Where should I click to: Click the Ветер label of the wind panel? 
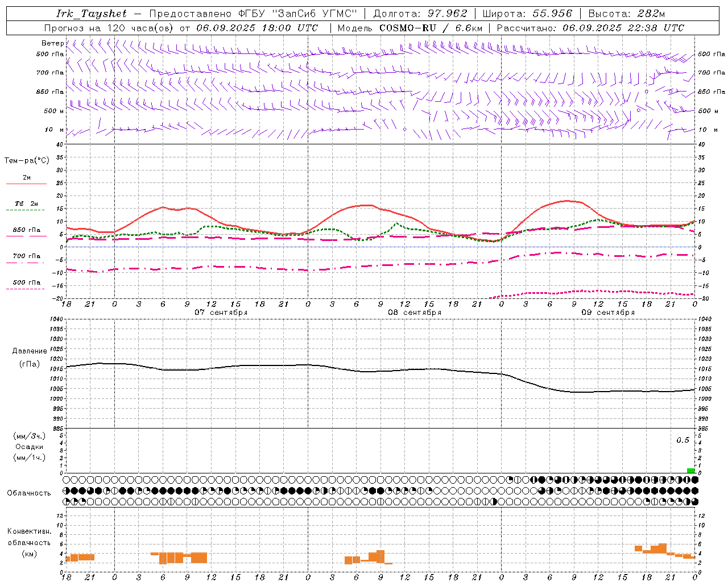[x=52, y=43]
